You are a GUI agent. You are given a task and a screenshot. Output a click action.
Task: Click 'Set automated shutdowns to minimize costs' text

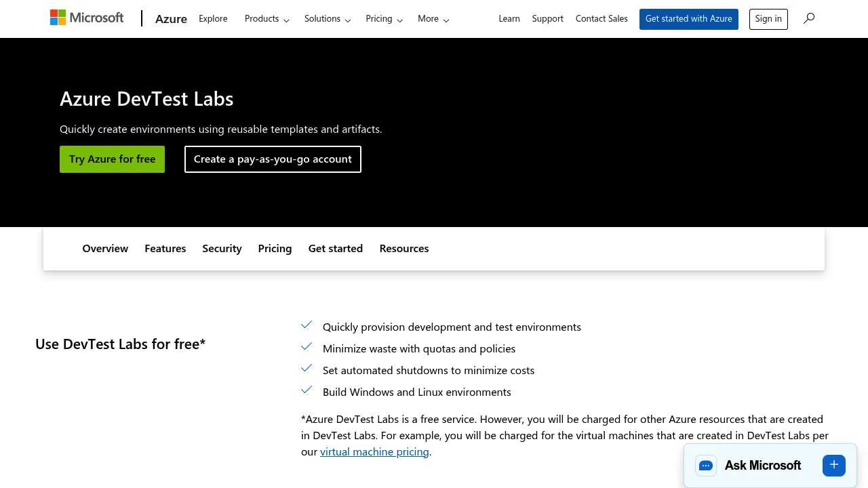coord(429,371)
